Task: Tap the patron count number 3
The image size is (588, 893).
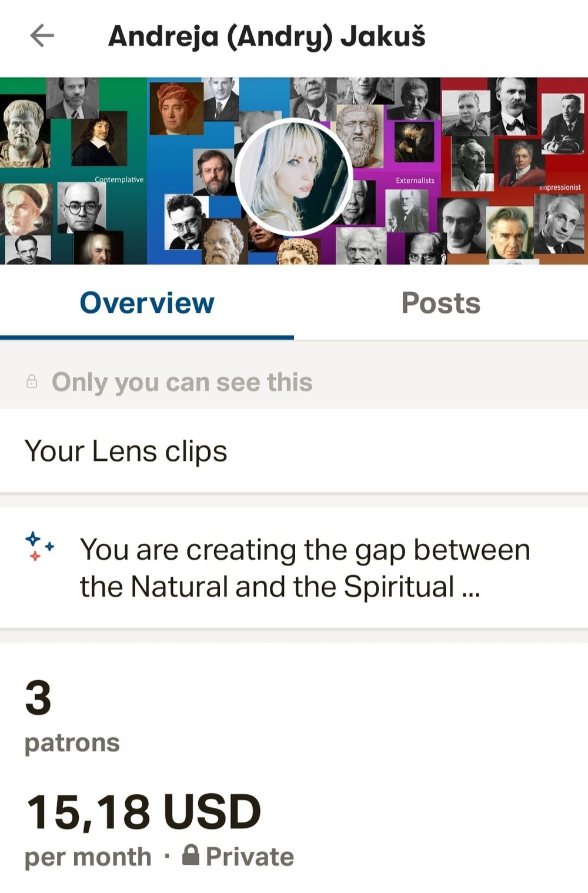Action: coord(38,698)
